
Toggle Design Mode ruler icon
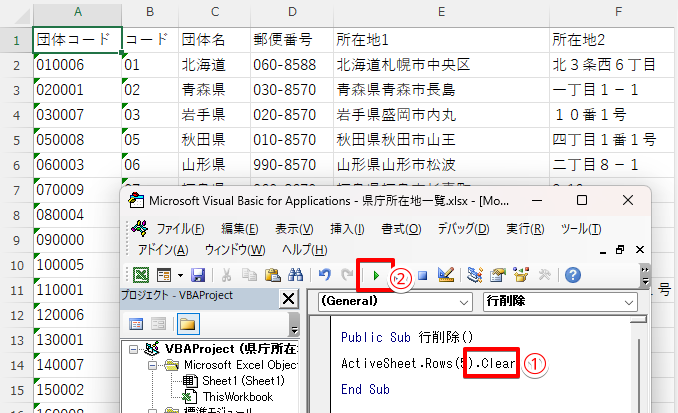(x=446, y=275)
